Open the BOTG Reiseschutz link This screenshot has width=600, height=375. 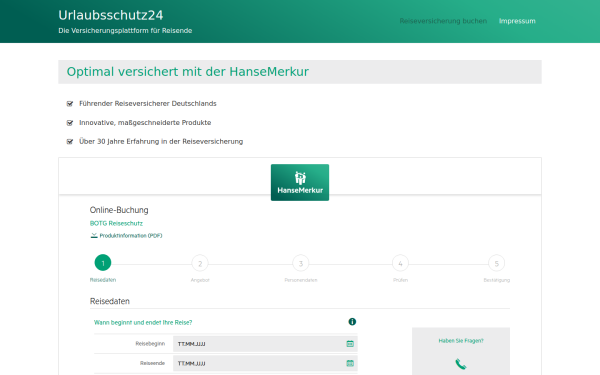coord(116,223)
